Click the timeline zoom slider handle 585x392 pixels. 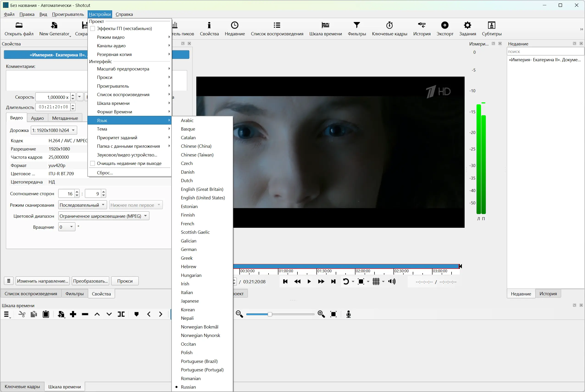pos(270,314)
